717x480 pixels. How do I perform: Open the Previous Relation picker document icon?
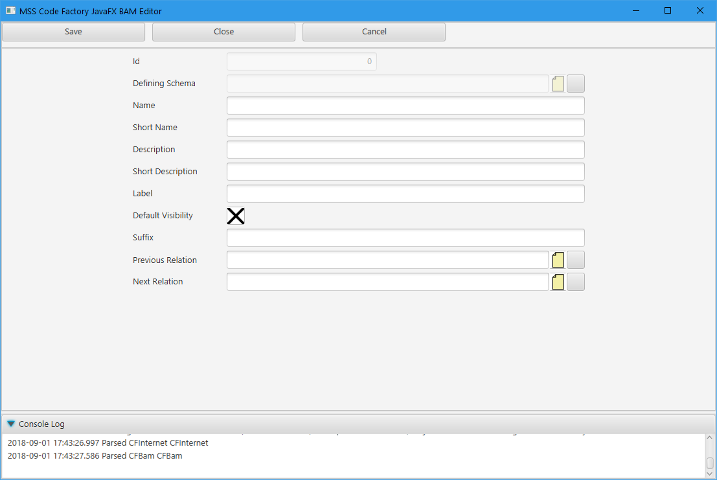click(558, 260)
